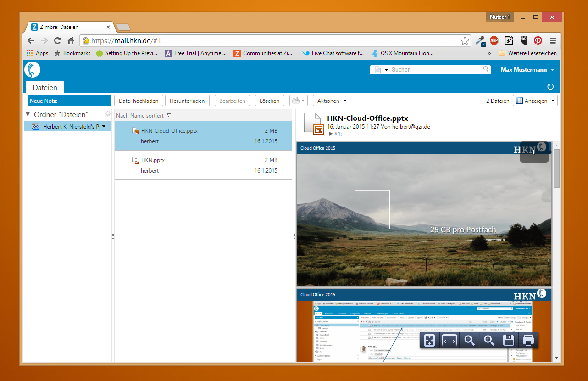
Task: Open the Adblock Plus extension
Action: click(x=494, y=40)
